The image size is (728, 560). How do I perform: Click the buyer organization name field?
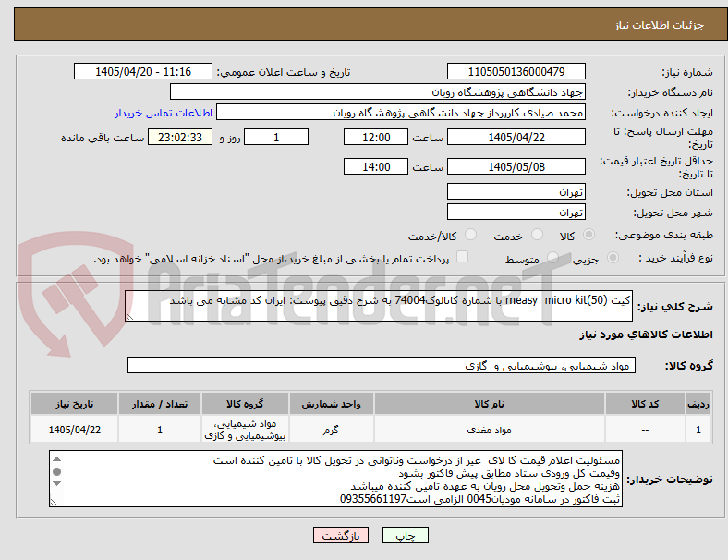(378, 91)
